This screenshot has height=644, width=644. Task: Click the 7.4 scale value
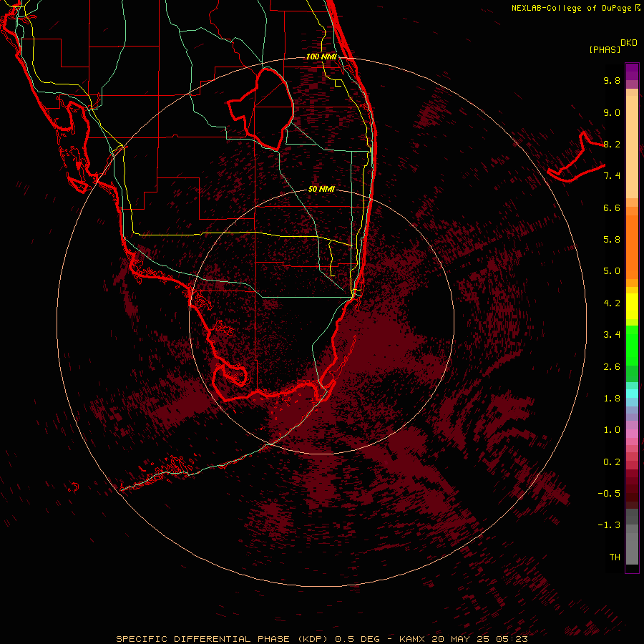coord(612,176)
